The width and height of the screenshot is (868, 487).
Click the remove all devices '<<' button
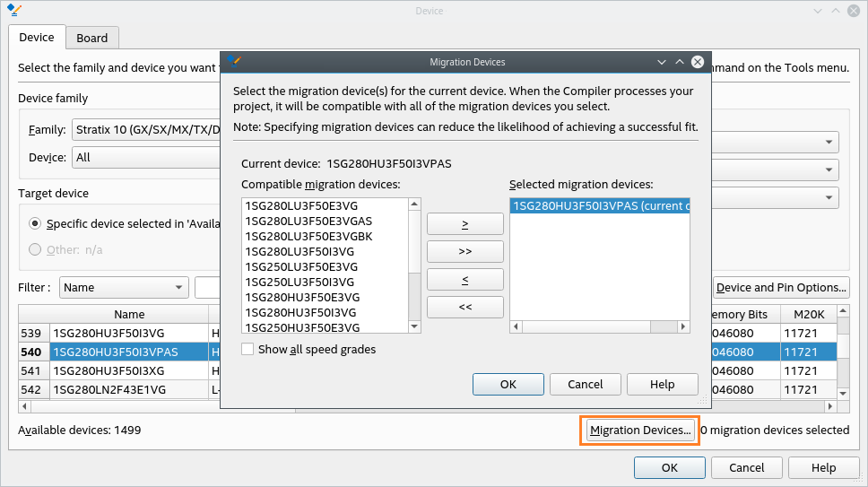pos(464,307)
